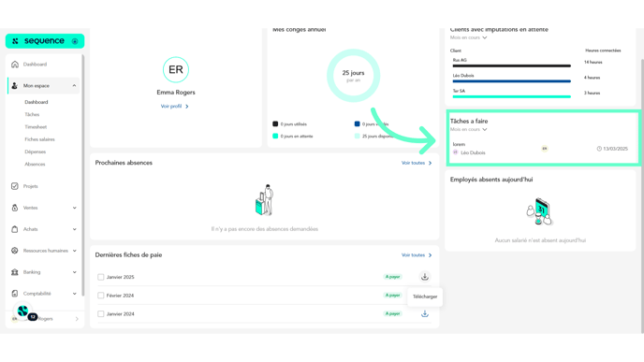Open the floating chat widget with badge
This screenshot has width=644, height=362.
(23, 311)
